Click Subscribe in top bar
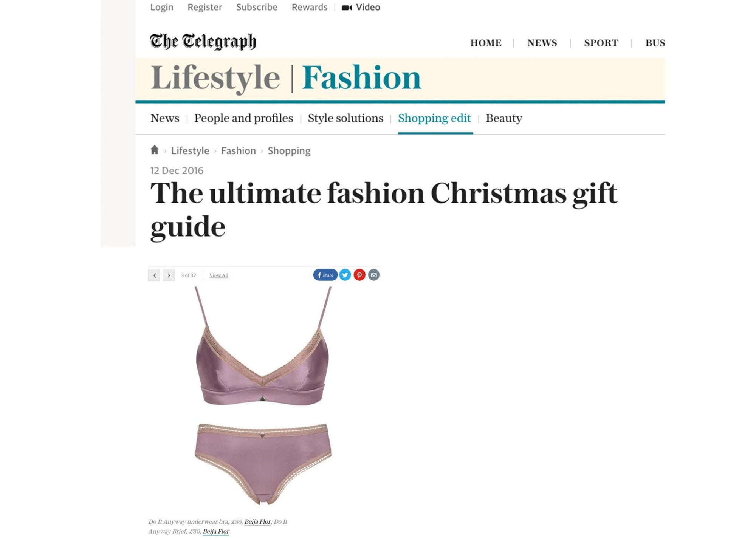 pyautogui.click(x=257, y=7)
